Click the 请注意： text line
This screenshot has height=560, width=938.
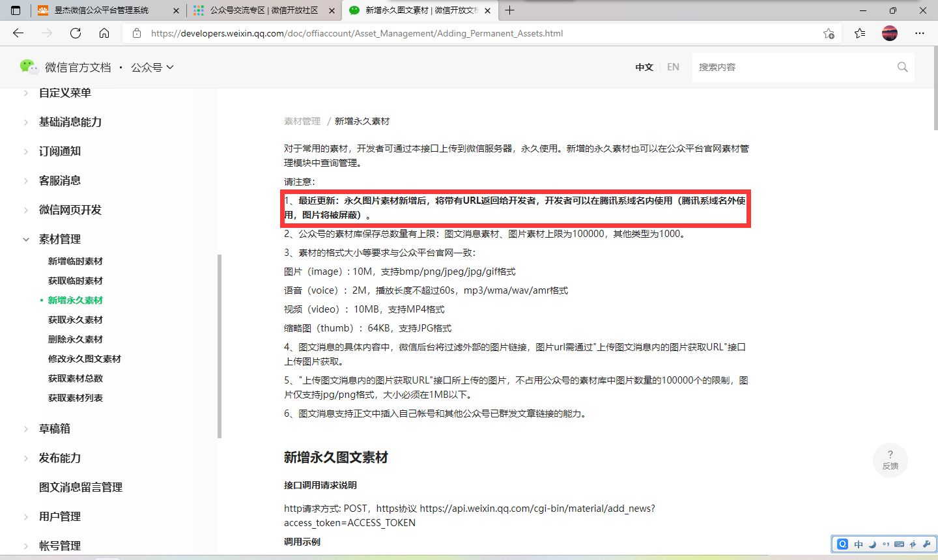tap(300, 182)
